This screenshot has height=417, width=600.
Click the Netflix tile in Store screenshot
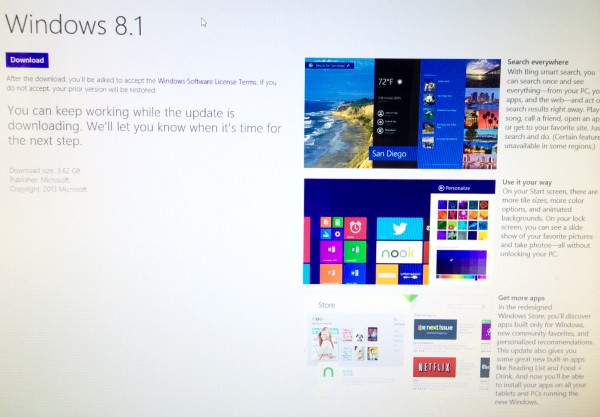coord(434,367)
